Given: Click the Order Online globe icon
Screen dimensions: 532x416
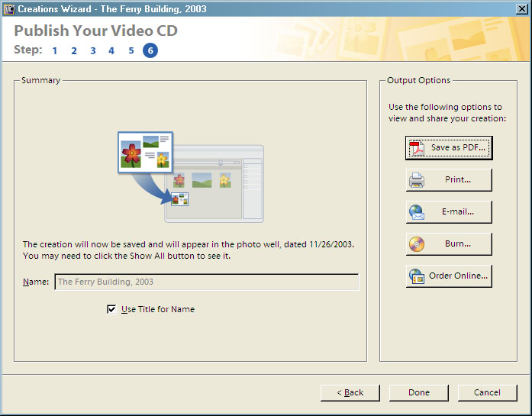Looking at the screenshot, I should pos(417,276).
